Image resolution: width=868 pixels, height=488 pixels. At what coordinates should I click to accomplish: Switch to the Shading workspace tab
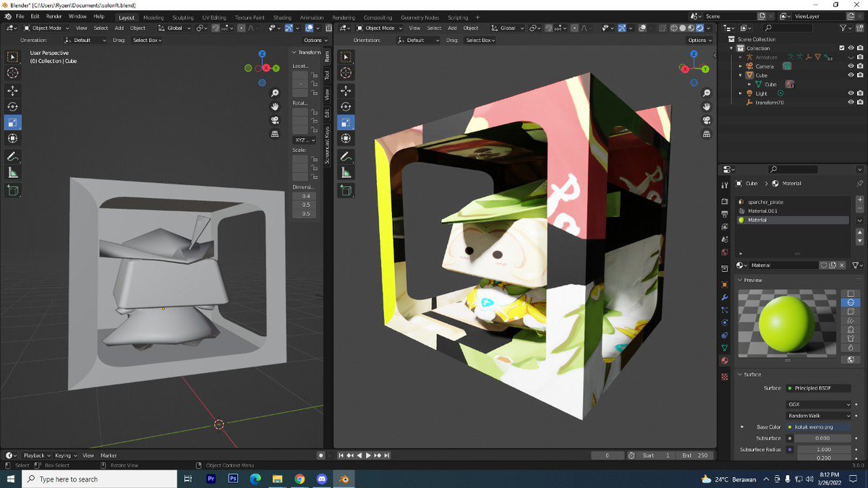tap(282, 17)
